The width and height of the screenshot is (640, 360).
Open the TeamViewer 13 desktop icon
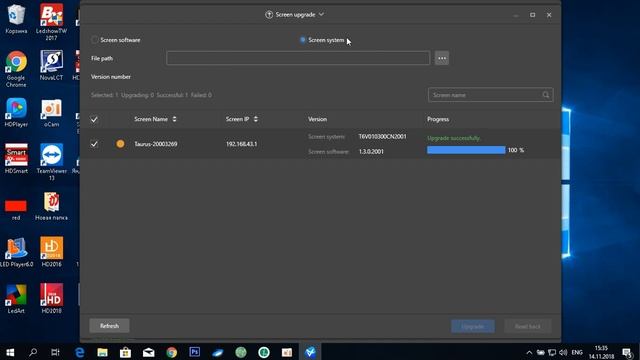pyautogui.click(x=51, y=162)
